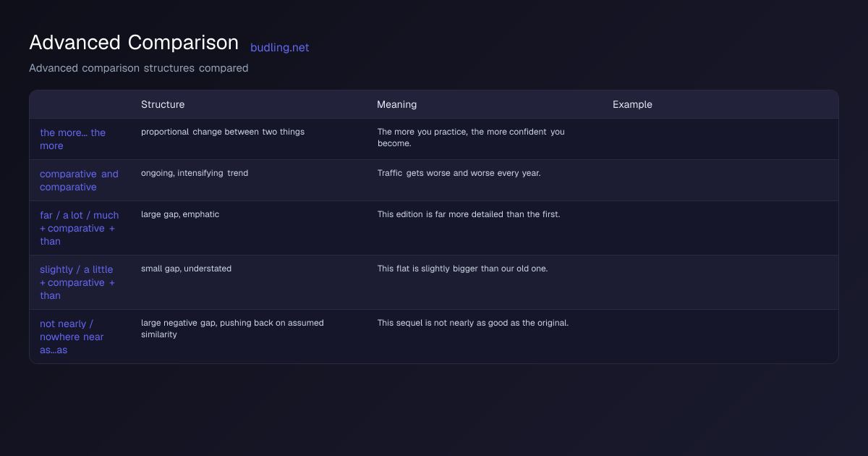Click the 'This sequel is not nearly' sentence

click(x=473, y=323)
